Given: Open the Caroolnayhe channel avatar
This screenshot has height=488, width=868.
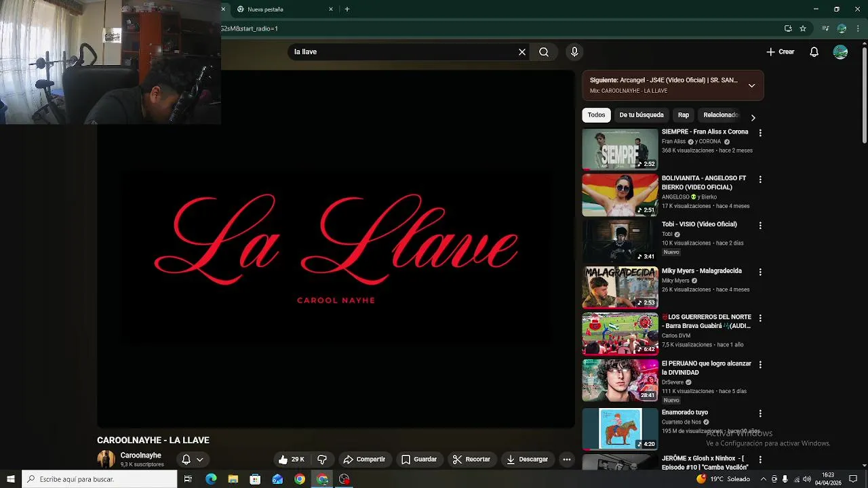Looking at the screenshot, I should click(x=106, y=460).
